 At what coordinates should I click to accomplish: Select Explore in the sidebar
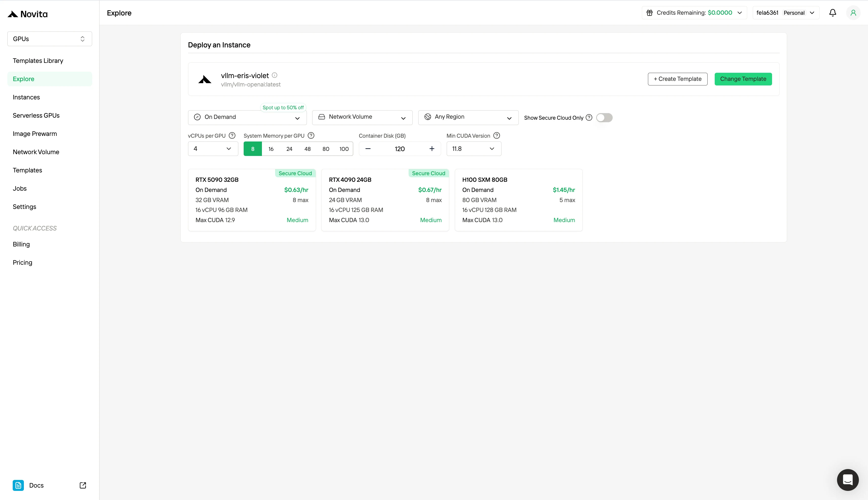coord(49,79)
